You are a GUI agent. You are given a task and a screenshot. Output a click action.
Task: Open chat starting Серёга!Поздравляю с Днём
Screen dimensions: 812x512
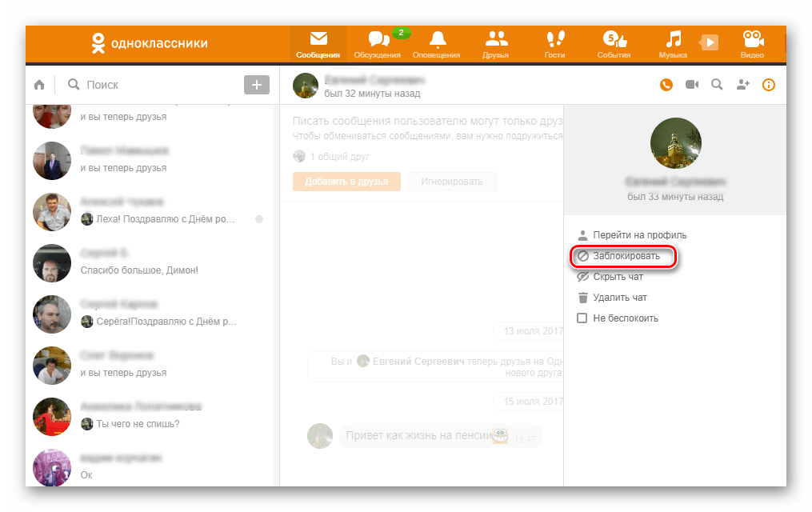149,314
